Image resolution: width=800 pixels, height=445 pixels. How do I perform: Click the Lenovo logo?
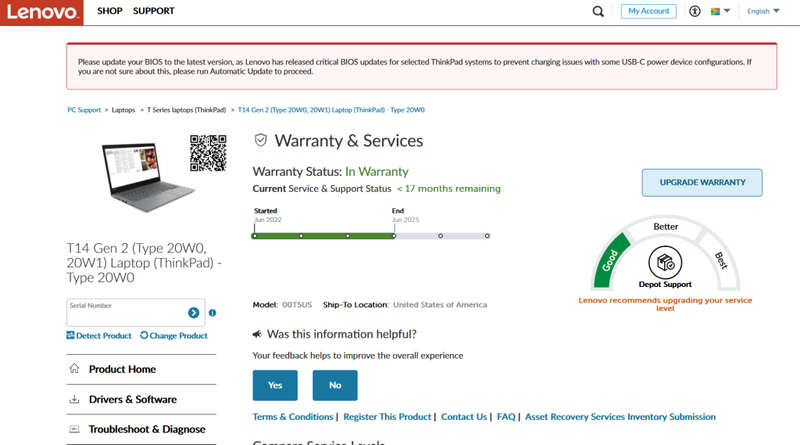(x=41, y=12)
